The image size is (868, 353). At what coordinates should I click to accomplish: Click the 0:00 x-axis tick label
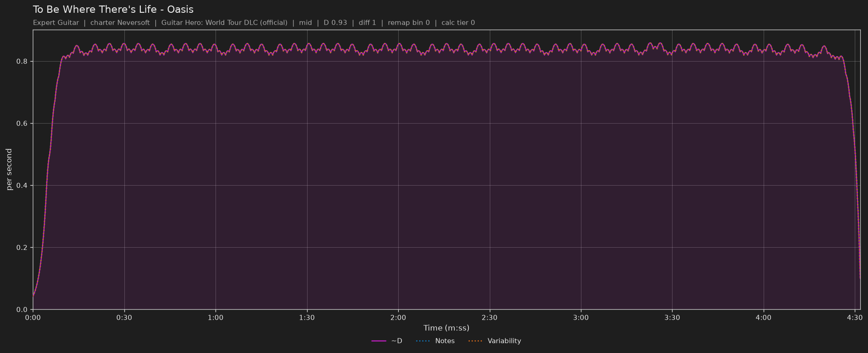pyautogui.click(x=33, y=317)
